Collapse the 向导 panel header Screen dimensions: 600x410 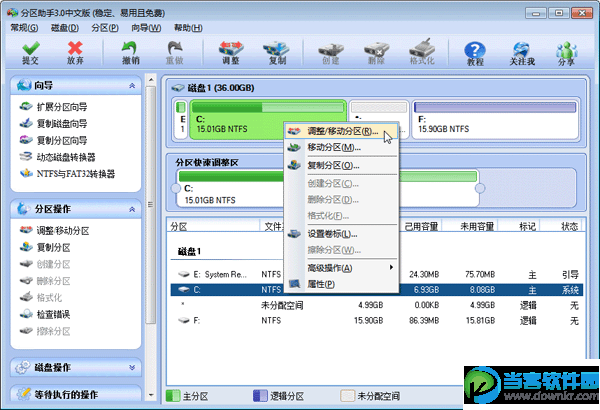click(x=76, y=85)
